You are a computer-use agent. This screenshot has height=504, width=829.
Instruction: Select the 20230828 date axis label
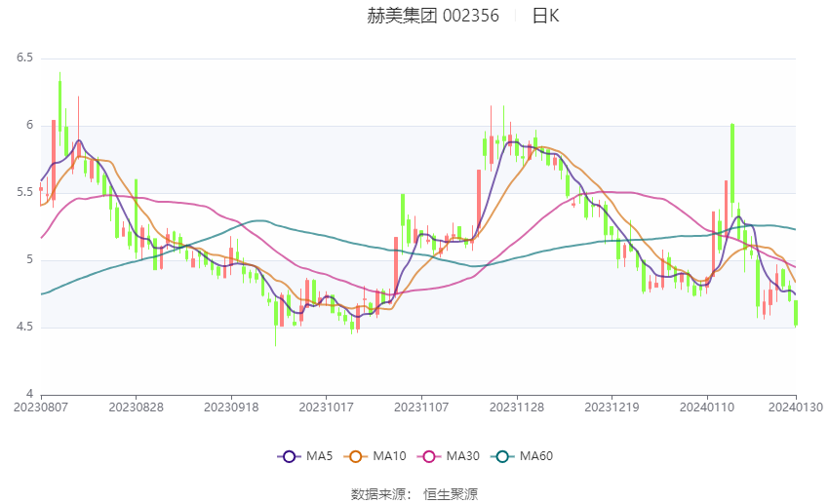pyautogui.click(x=136, y=407)
